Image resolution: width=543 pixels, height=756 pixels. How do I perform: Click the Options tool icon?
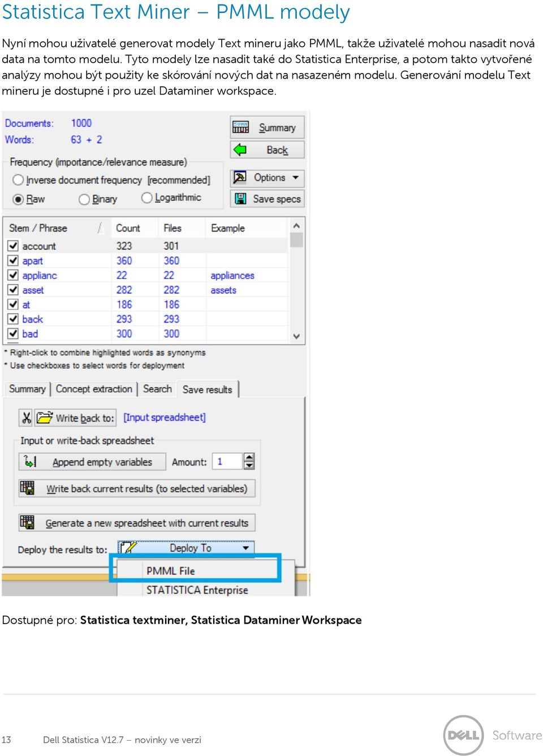click(240, 178)
